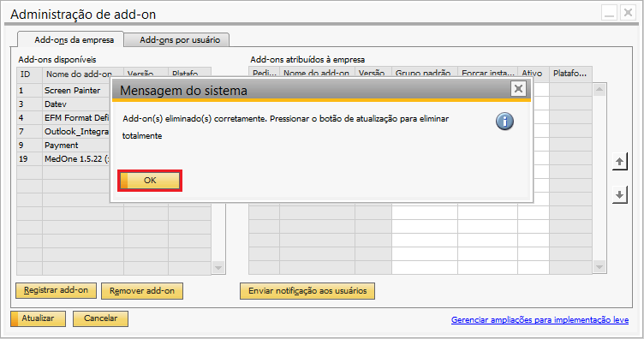The height and width of the screenshot is (339, 644).
Task: Click the blue information icon
Action: [x=504, y=122]
